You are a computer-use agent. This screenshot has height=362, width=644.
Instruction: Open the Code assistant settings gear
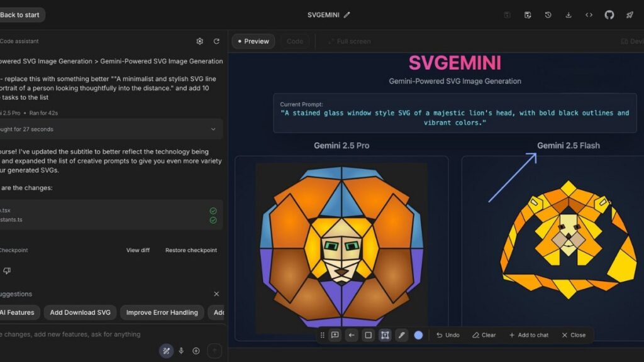click(x=199, y=41)
